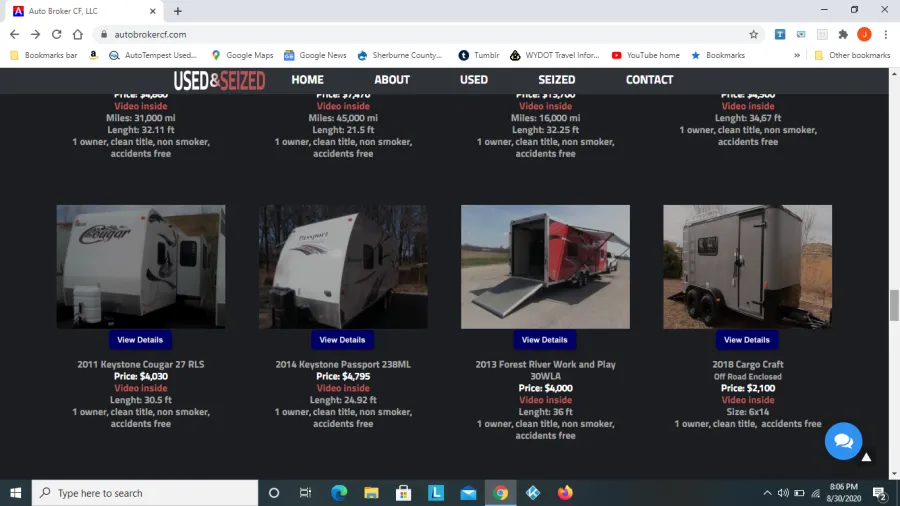Open the Bookmarks bar folder

tap(44, 55)
